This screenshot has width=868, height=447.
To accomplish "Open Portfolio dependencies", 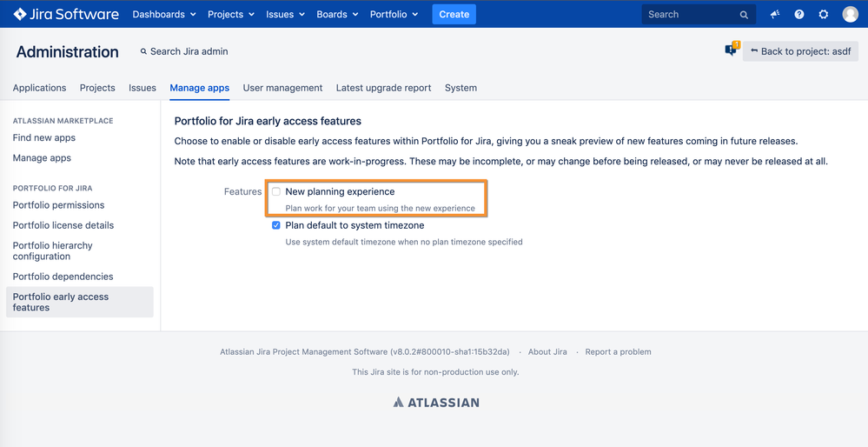I will [63, 277].
